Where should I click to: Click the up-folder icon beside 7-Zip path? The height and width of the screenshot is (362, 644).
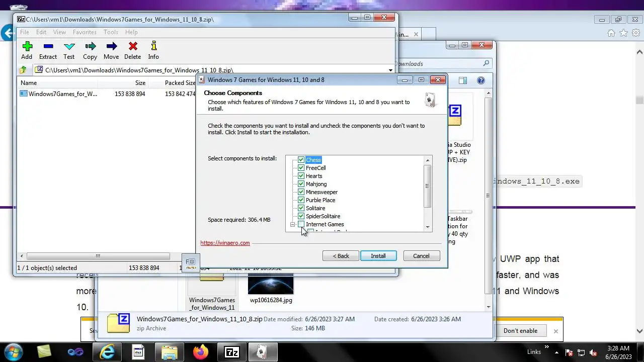[x=23, y=70]
